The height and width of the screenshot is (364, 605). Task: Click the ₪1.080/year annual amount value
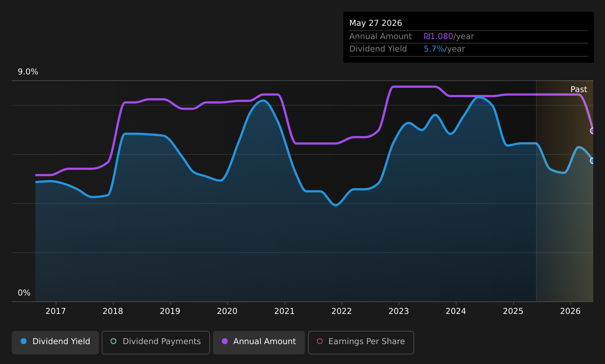pyautogui.click(x=449, y=36)
